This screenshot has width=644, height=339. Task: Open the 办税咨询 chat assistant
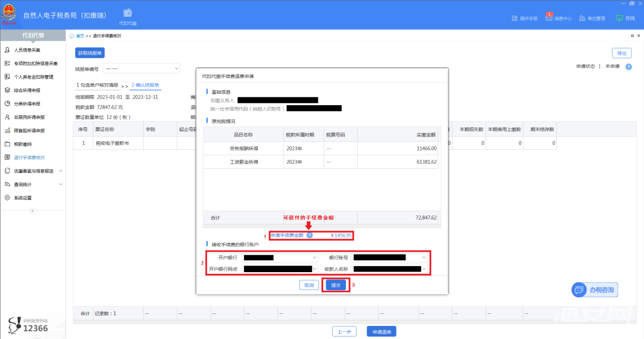[x=595, y=289]
